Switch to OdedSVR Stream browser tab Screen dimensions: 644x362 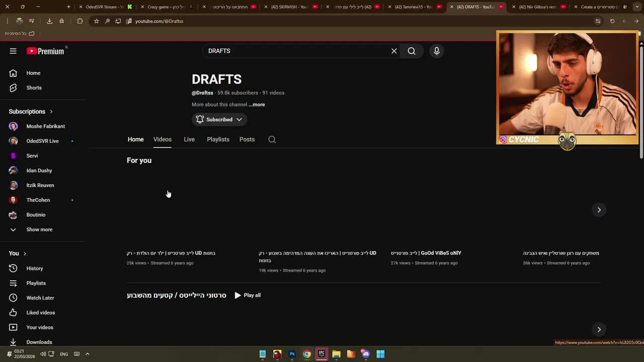(x=104, y=7)
